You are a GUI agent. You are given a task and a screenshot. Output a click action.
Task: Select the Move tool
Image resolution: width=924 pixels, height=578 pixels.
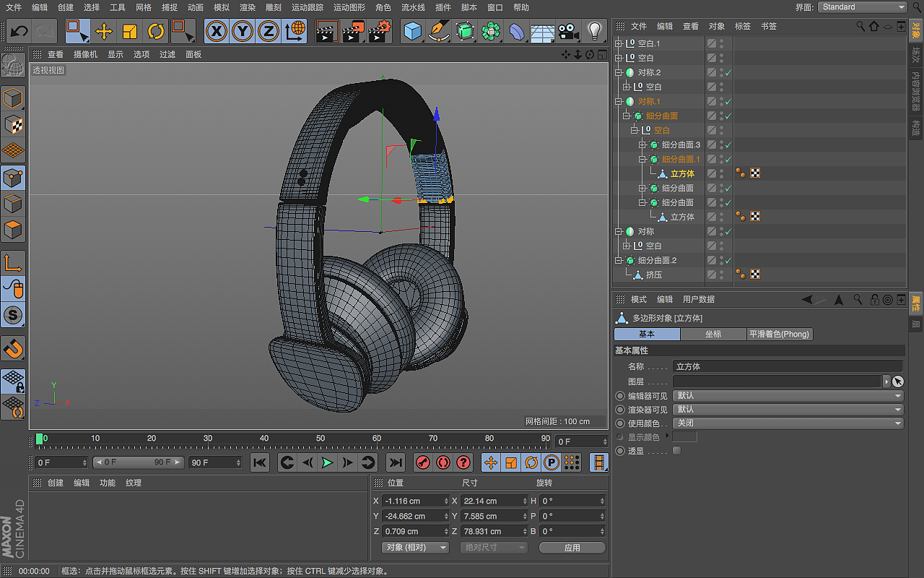pyautogui.click(x=104, y=31)
